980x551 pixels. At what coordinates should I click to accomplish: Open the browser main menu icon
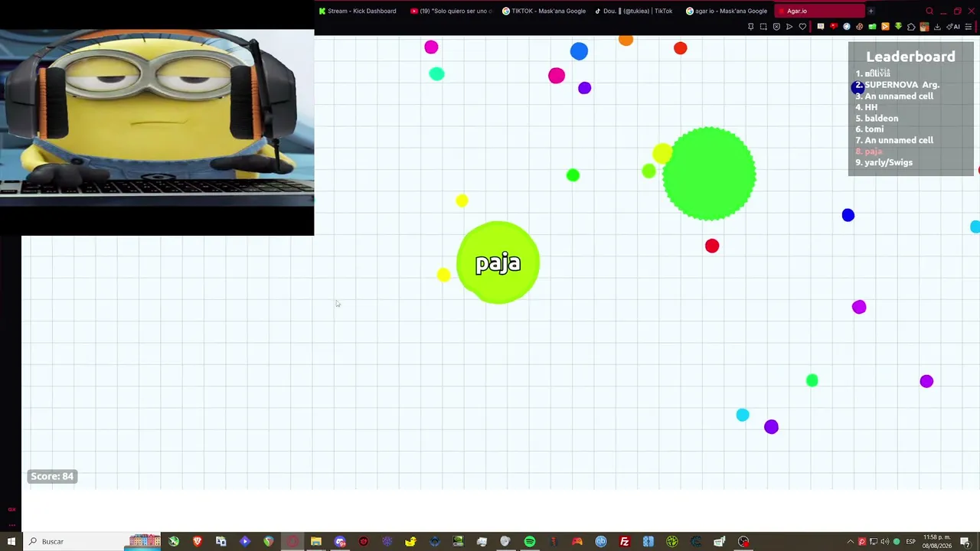969,27
